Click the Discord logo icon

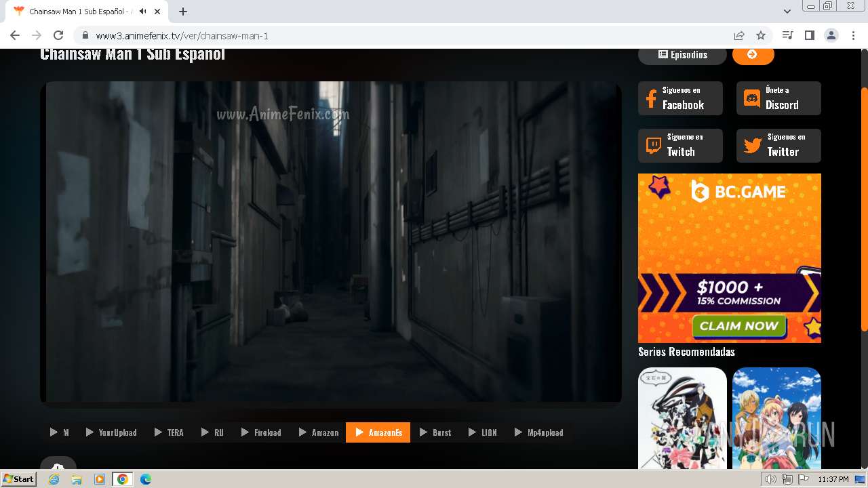(x=752, y=99)
